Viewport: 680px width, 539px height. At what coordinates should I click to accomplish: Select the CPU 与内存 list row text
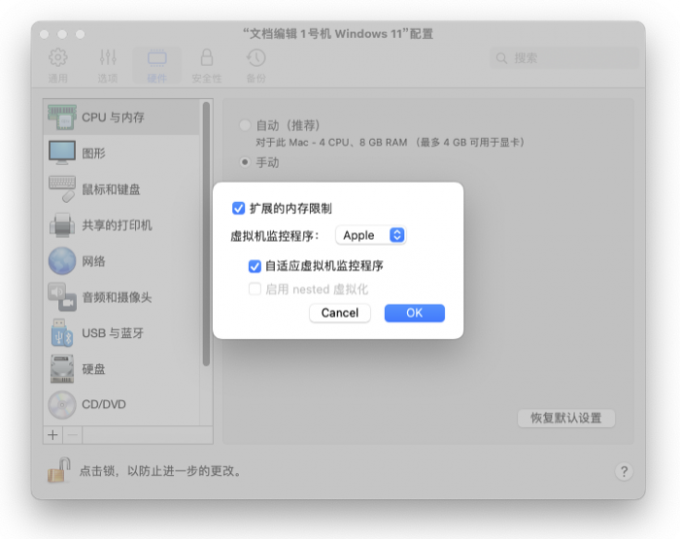113,118
